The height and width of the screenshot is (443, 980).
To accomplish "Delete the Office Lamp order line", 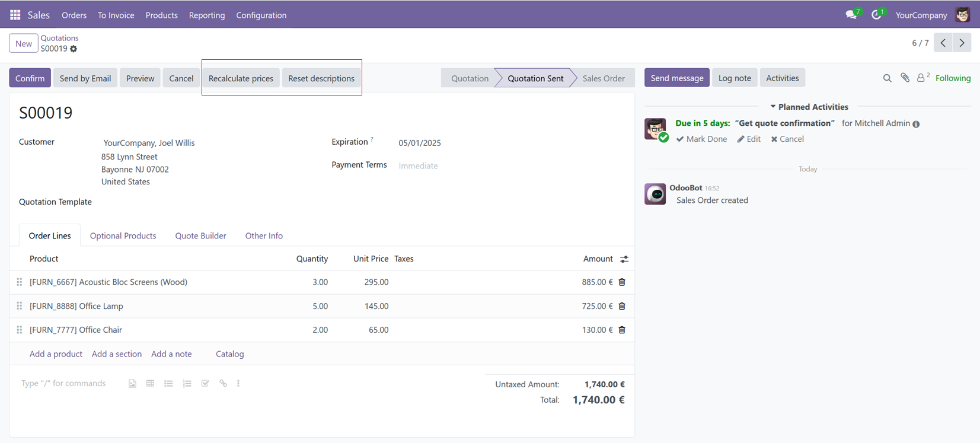I will click(622, 306).
